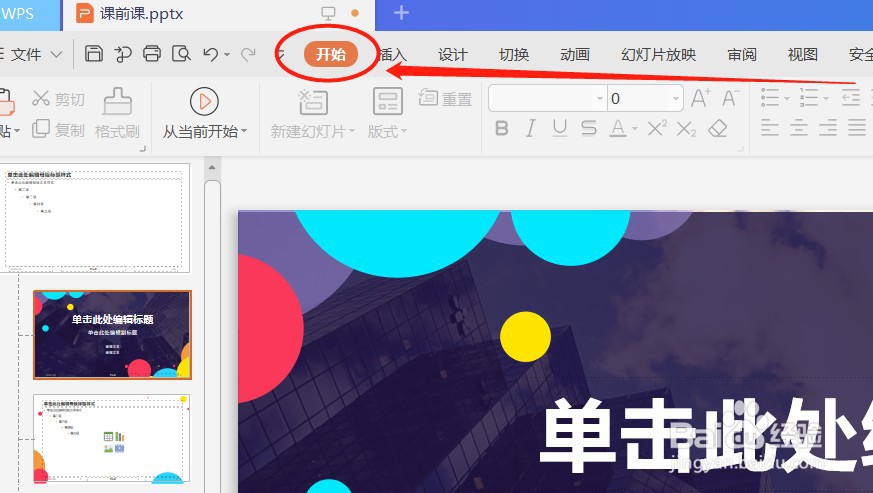Open Undo history dropdown arrow
The height and width of the screenshot is (493, 873).
click(x=227, y=55)
